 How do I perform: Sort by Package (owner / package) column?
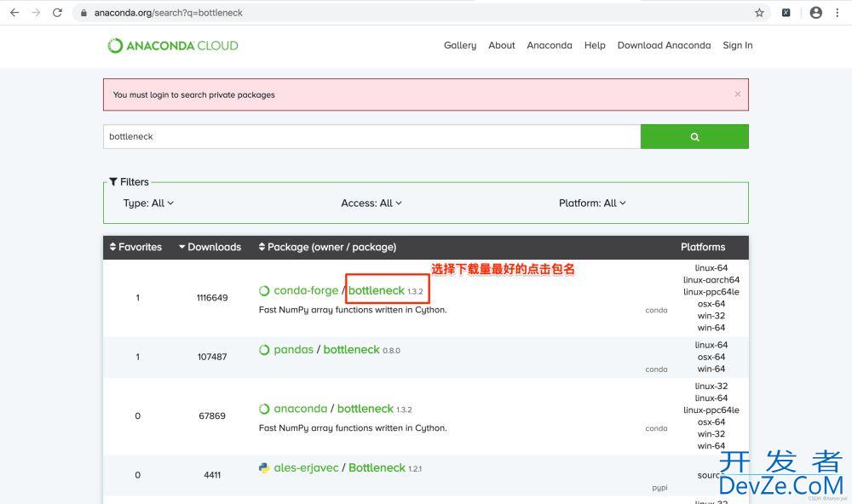328,247
